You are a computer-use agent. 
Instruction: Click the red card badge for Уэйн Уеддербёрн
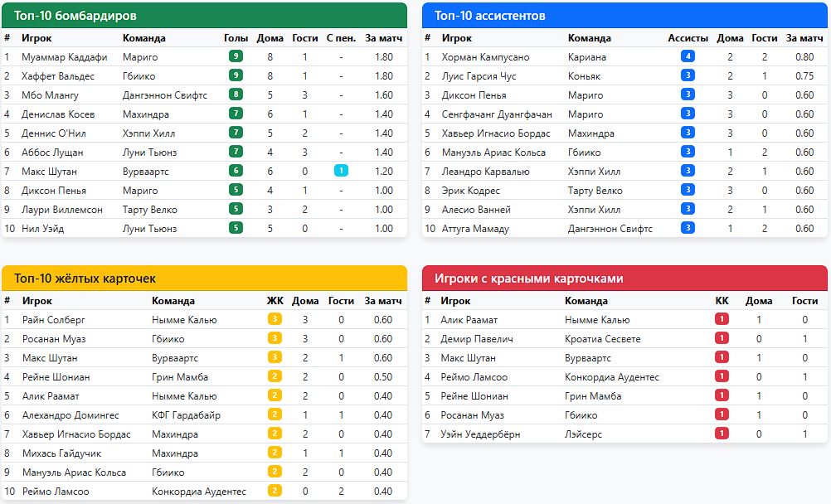click(722, 434)
